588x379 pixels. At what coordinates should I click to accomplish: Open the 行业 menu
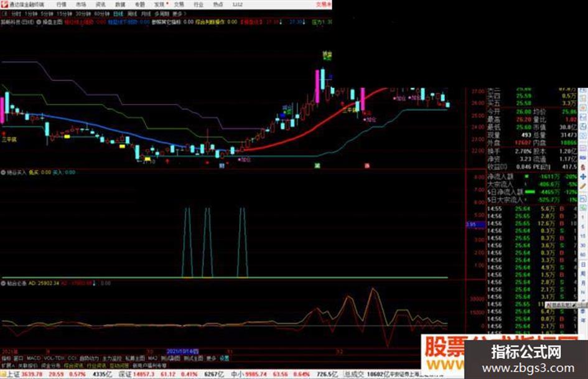tap(198, 4)
